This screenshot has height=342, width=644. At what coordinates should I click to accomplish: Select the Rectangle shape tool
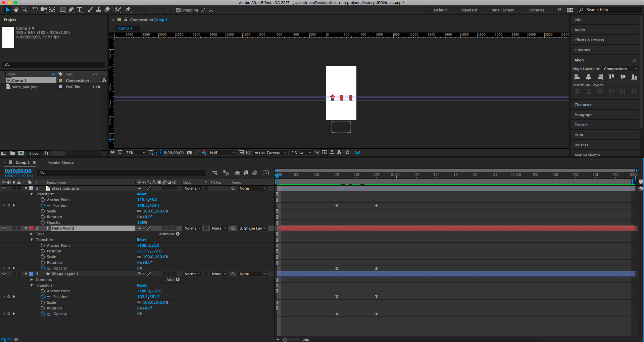point(63,10)
